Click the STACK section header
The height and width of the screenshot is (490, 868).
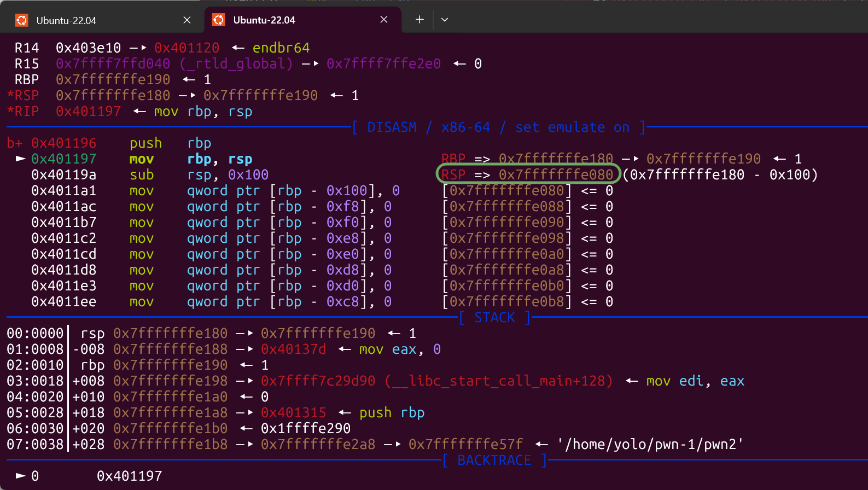[x=494, y=318]
